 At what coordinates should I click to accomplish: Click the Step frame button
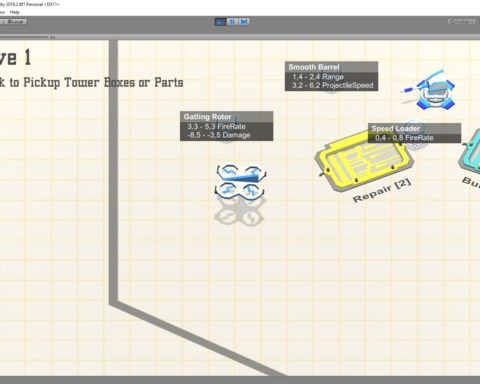click(244, 22)
